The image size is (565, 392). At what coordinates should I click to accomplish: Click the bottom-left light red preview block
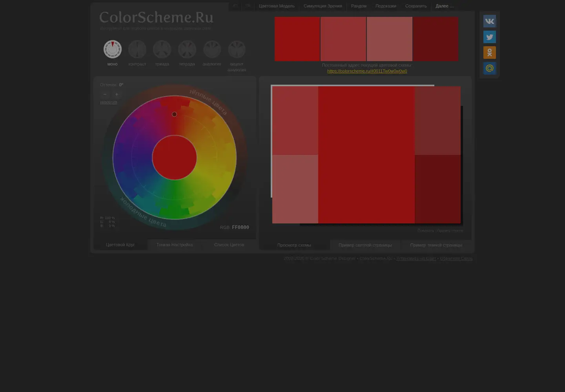coord(295,189)
